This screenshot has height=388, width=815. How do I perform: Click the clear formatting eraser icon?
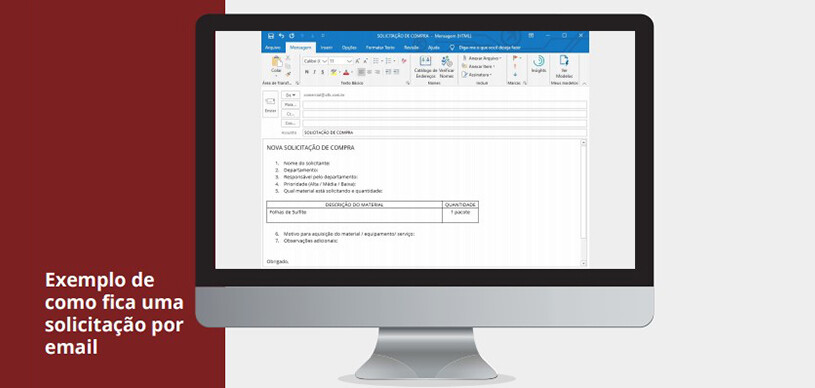click(404, 61)
